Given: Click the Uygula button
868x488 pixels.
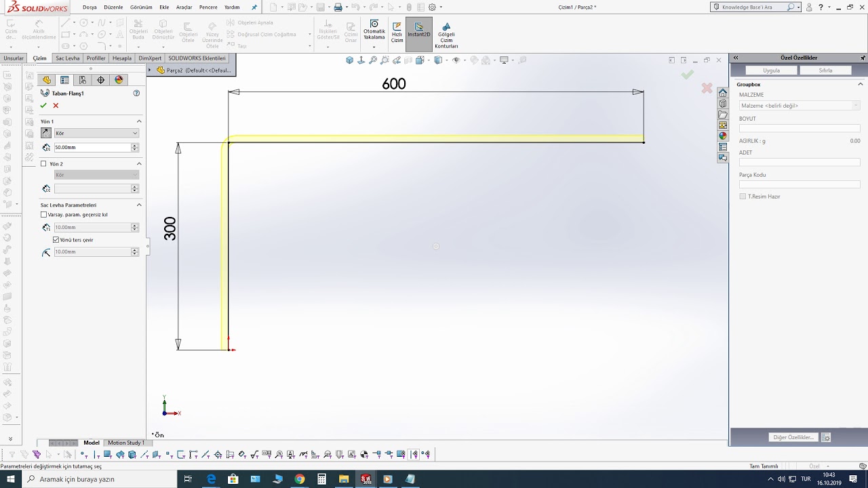Looking at the screenshot, I should coord(772,70).
